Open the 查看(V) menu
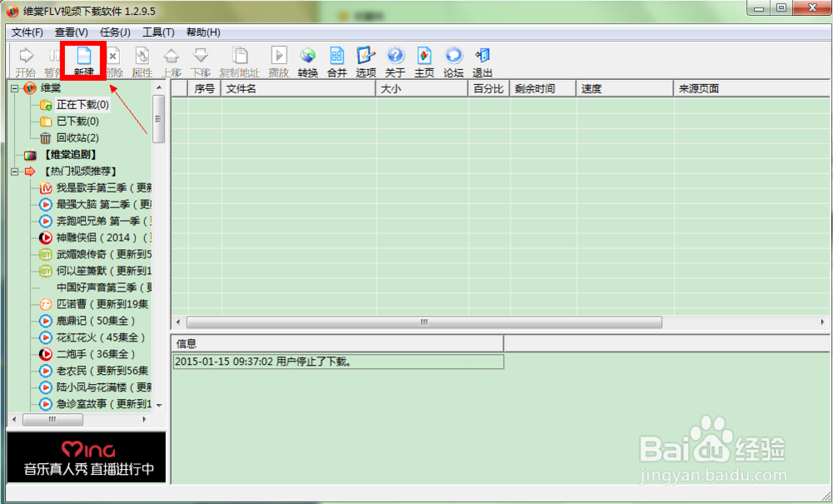The width and height of the screenshot is (833, 504). pyautogui.click(x=71, y=32)
